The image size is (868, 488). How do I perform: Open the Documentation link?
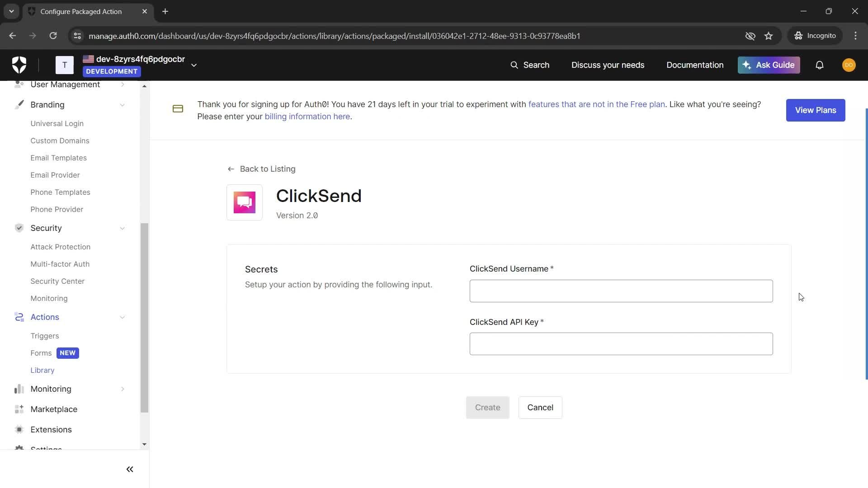[695, 65]
